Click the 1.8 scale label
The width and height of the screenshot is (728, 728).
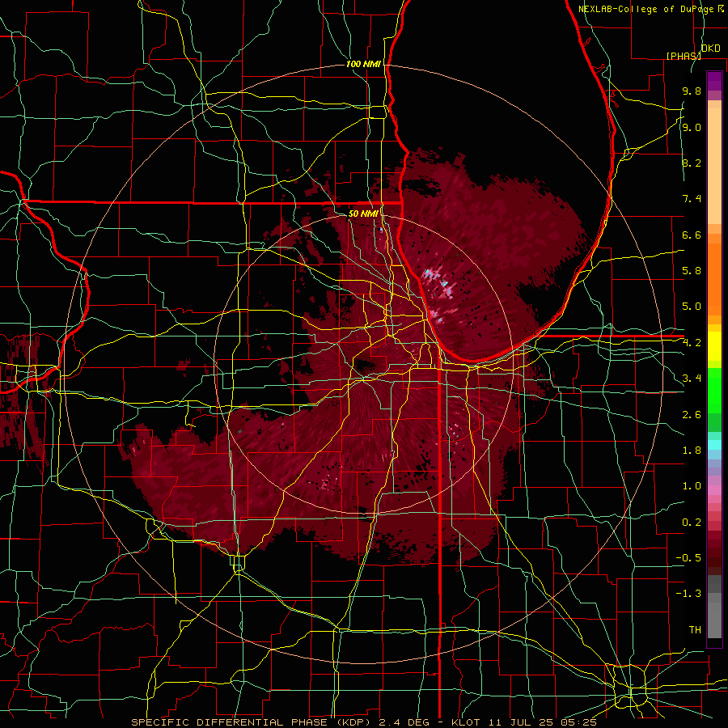coord(692,451)
